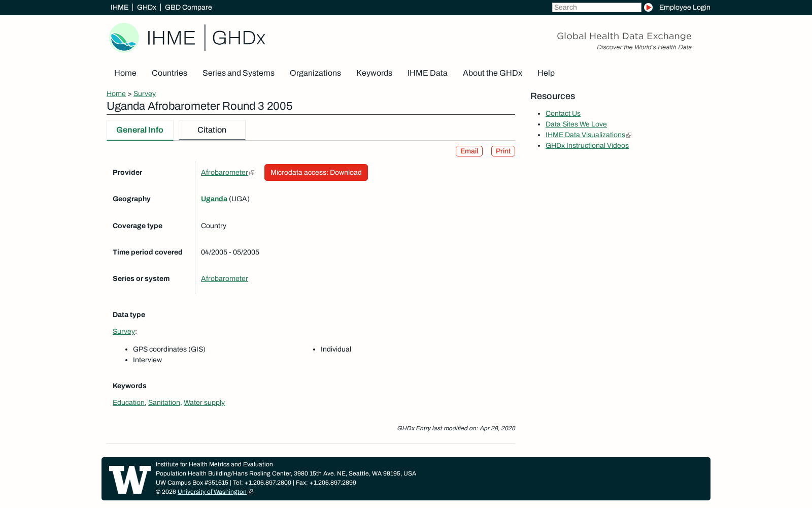Open GBD Compare in top bar
This screenshot has width=812, height=508.
point(188,7)
